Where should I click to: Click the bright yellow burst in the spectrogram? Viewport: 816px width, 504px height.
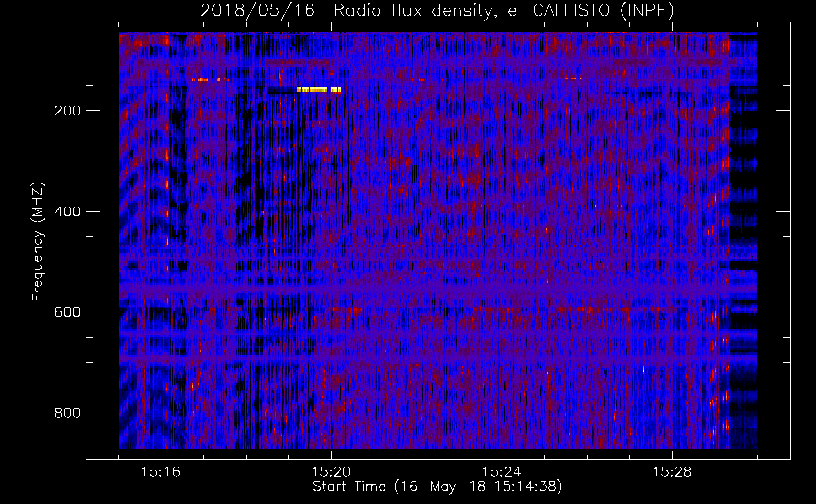(x=319, y=90)
